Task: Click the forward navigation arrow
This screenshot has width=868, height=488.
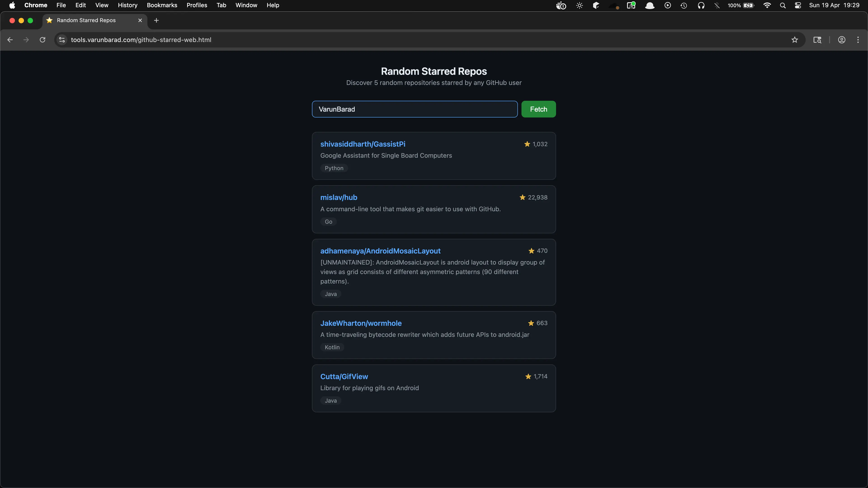Action: [x=26, y=40]
